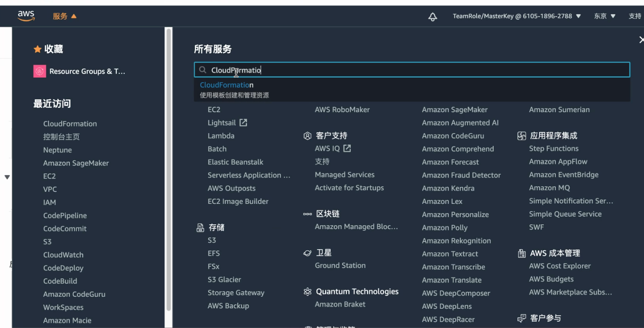This screenshot has width=644, height=328.
Task: Open AWS RoboMaker service
Action: (x=342, y=110)
